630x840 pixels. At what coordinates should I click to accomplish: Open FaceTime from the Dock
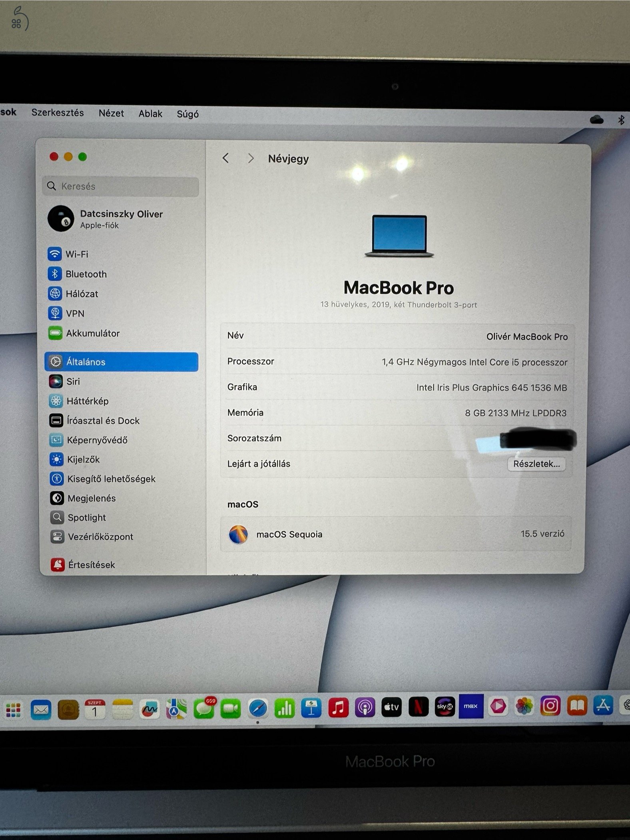click(x=231, y=709)
